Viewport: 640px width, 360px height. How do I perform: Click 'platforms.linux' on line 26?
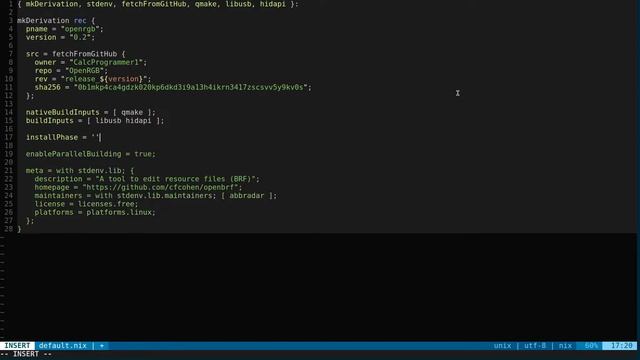[x=119, y=212]
